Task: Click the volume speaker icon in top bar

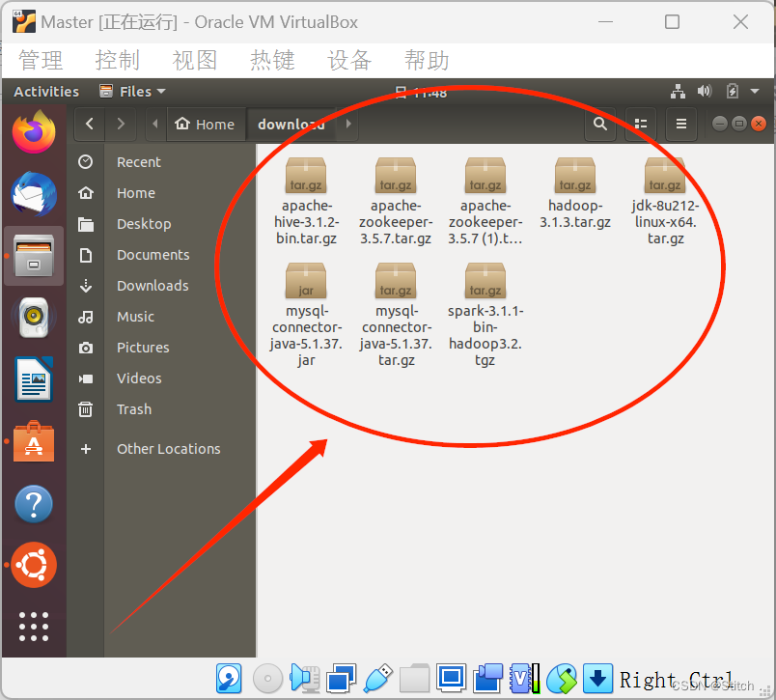Action: [x=705, y=91]
